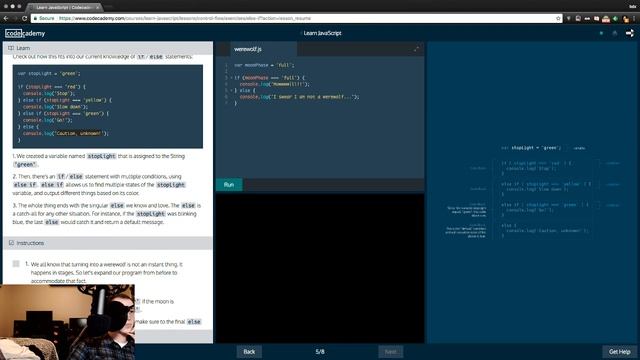Click the Learn JavaScript course title
This screenshot has width=640, height=360.
[322, 33]
